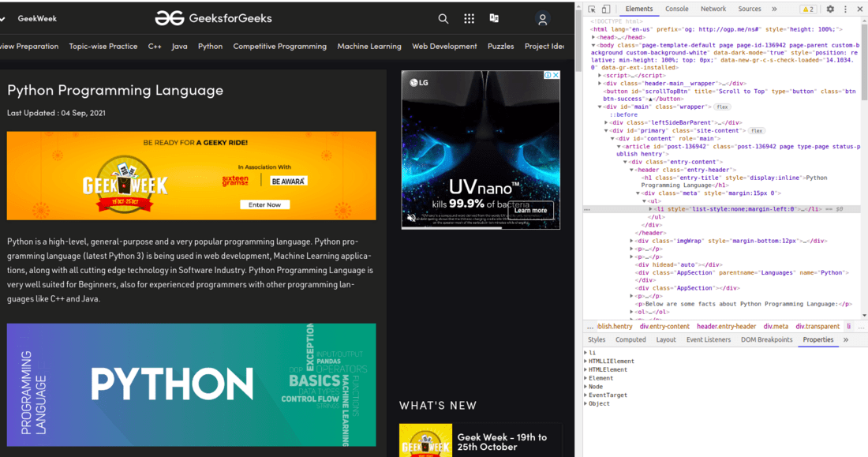Open DevTools settings gear
The height and width of the screenshot is (457, 868).
click(830, 9)
